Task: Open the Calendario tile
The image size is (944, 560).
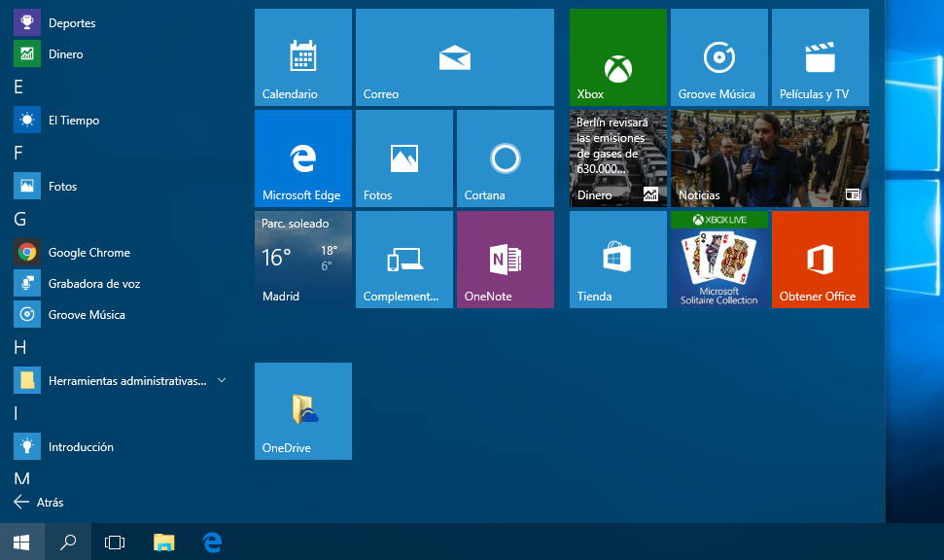Action: [x=302, y=57]
